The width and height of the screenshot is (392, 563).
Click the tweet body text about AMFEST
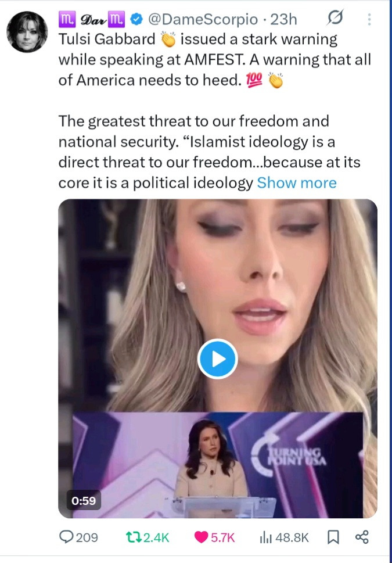click(x=215, y=60)
